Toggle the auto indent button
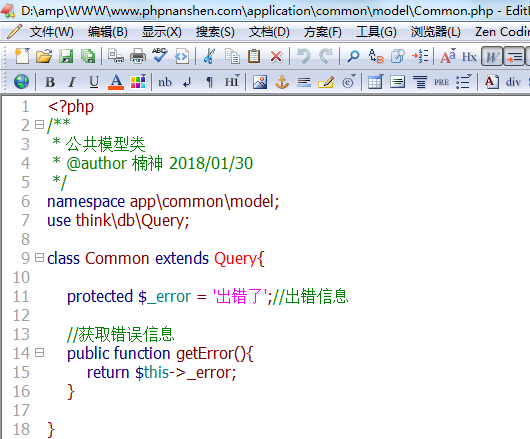This screenshot has height=439, width=530. click(x=514, y=56)
